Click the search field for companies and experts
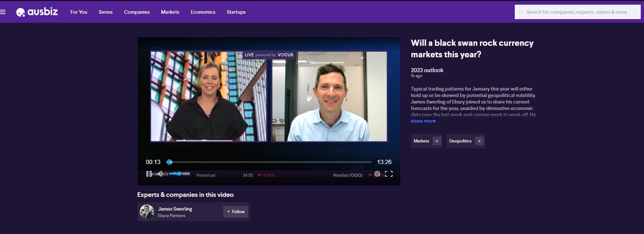The image size is (644, 234). pyautogui.click(x=577, y=12)
